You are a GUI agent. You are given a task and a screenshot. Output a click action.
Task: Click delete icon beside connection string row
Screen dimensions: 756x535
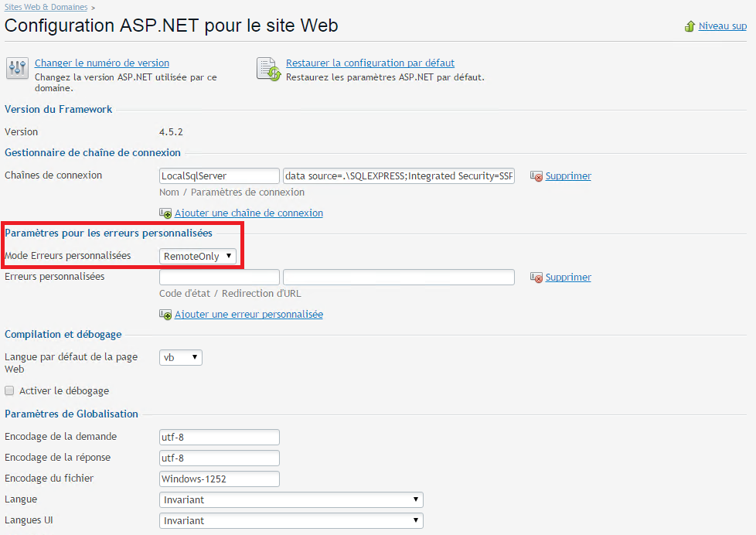click(536, 176)
